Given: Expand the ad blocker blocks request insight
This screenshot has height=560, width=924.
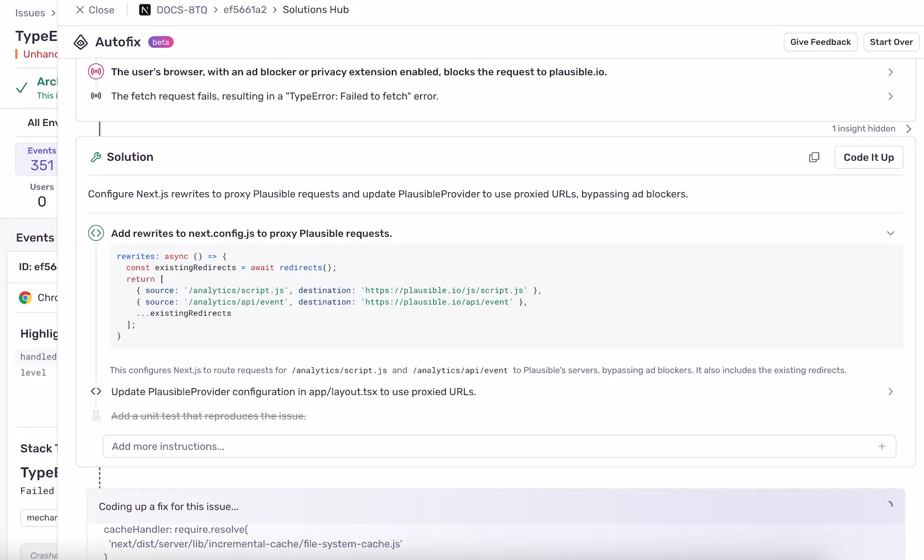Looking at the screenshot, I should (890, 72).
